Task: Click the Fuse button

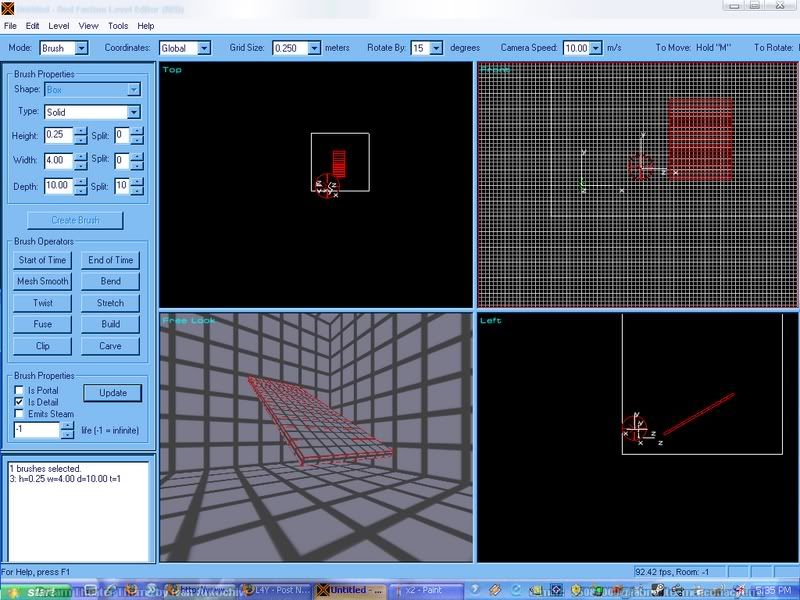Action: (42, 324)
